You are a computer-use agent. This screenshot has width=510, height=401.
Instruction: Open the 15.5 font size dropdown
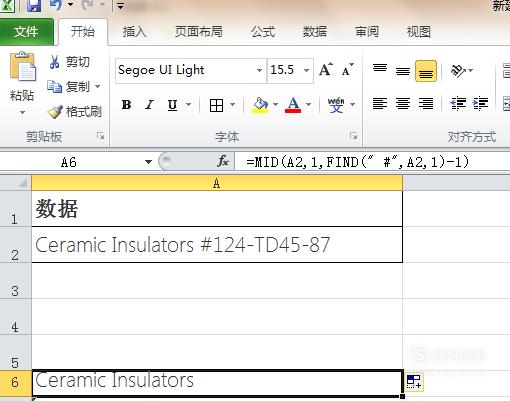(x=306, y=70)
